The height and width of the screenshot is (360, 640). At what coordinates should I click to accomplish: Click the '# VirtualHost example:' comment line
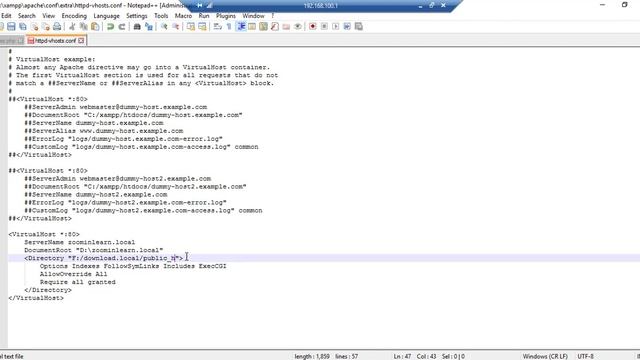(x=52, y=59)
